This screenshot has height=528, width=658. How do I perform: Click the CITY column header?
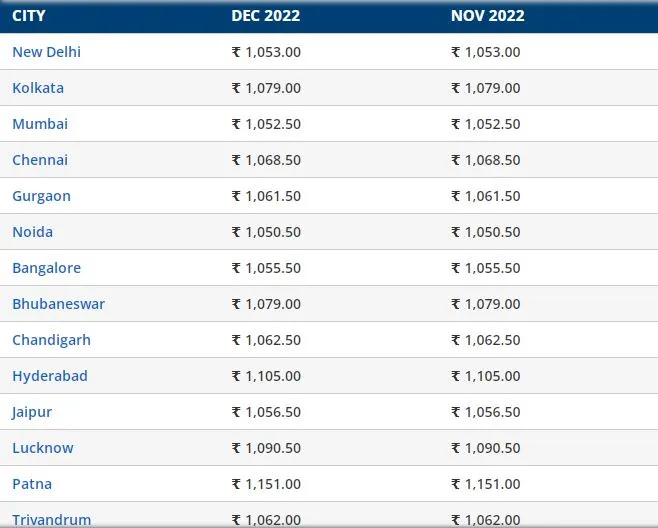(x=29, y=16)
